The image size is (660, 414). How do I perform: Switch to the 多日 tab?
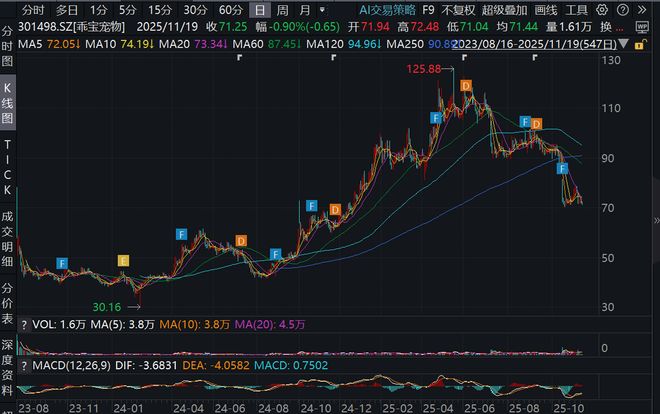67,10
